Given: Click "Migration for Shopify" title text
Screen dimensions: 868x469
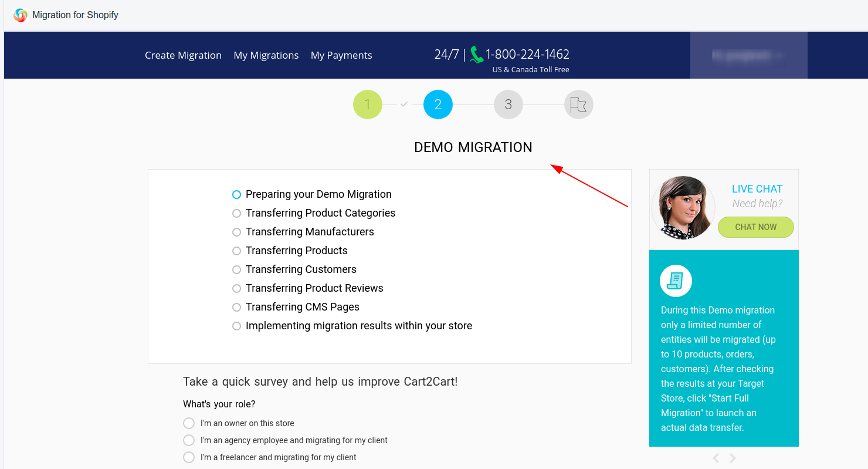Looking at the screenshot, I should point(75,15).
